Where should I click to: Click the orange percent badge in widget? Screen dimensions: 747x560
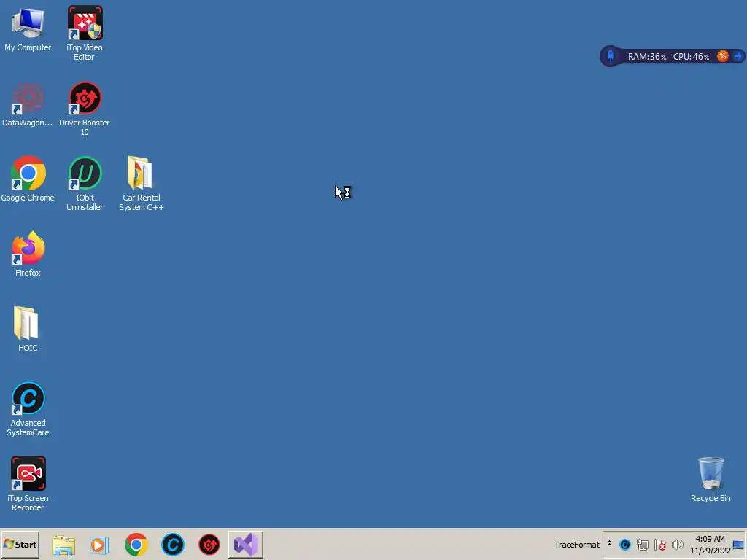point(722,56)
